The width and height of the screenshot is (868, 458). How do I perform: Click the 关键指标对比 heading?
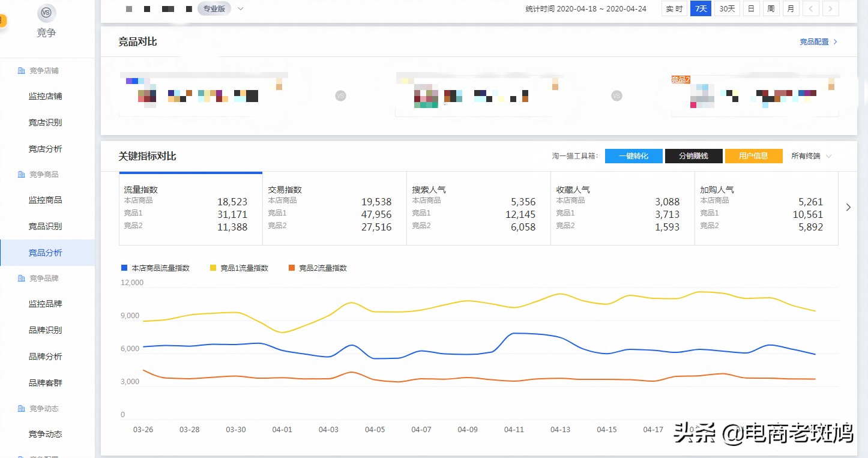148,156
